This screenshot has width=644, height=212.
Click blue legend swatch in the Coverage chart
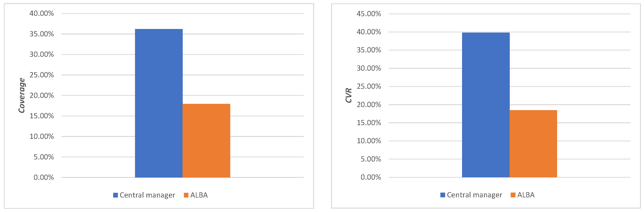[115, 195]
